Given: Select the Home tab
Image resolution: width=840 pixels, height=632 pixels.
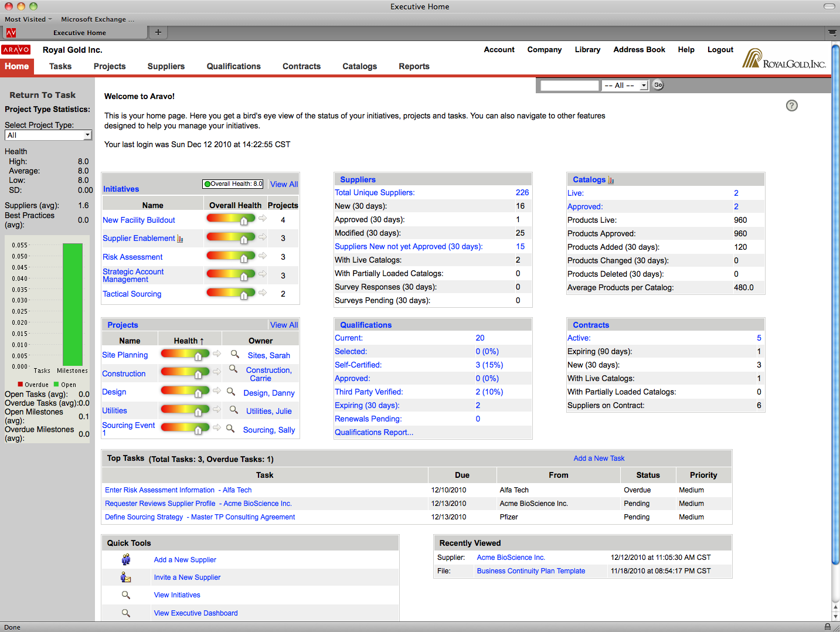Looking at the screenshot, I should click(x=17, y=66).
